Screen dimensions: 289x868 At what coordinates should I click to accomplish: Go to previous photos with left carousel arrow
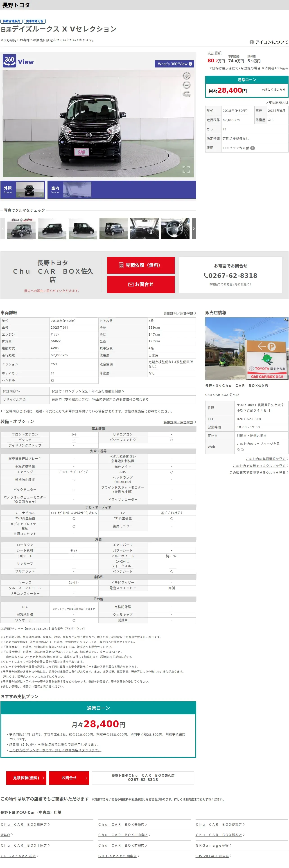3,229
